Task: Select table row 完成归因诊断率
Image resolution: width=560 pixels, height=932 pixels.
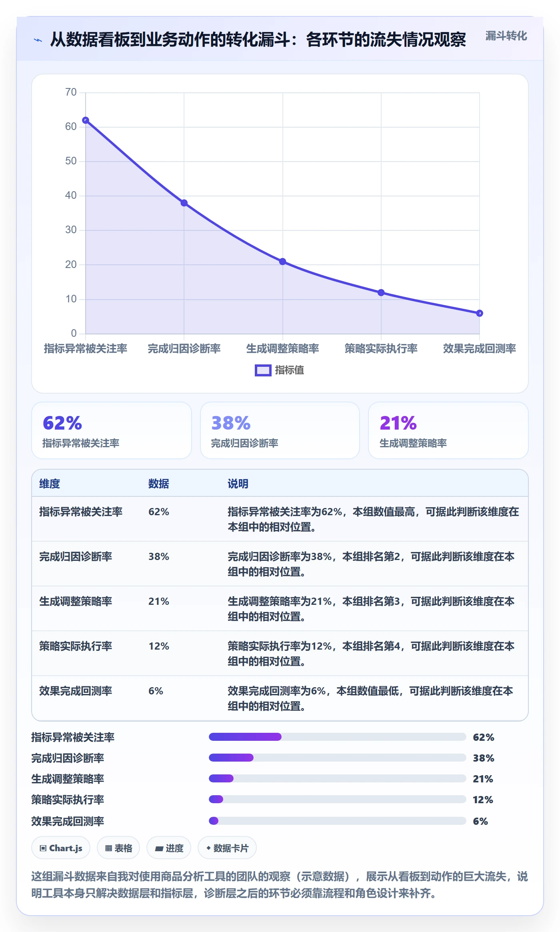Action: 280,564
